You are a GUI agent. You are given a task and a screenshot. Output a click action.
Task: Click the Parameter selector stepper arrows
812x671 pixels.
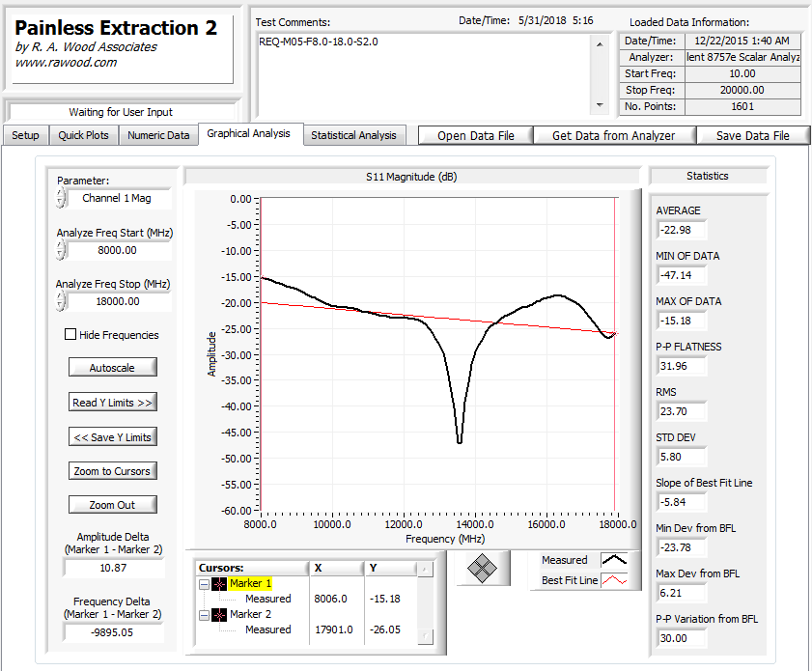tap(61, 198)
